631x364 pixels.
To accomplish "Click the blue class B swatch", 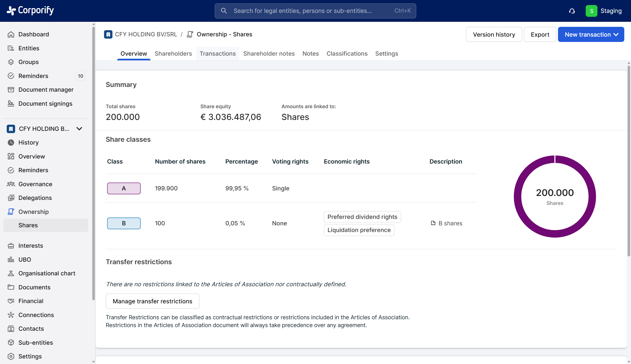I will pos(124,223).
